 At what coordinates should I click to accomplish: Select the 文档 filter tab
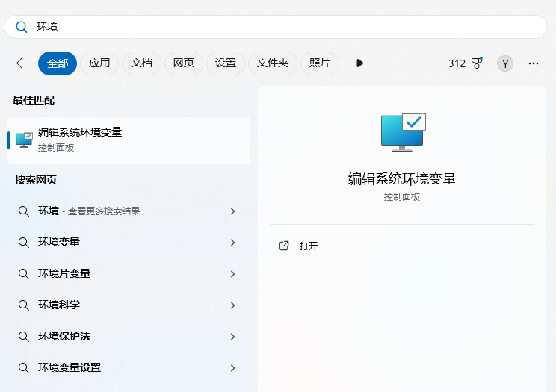(141, 63)
